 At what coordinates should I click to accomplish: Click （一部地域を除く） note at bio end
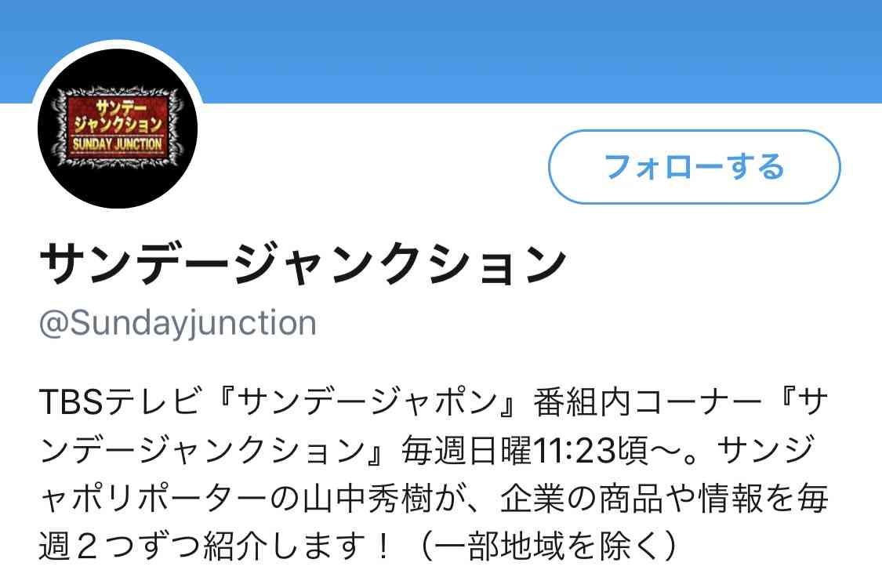tap(549, 546)
